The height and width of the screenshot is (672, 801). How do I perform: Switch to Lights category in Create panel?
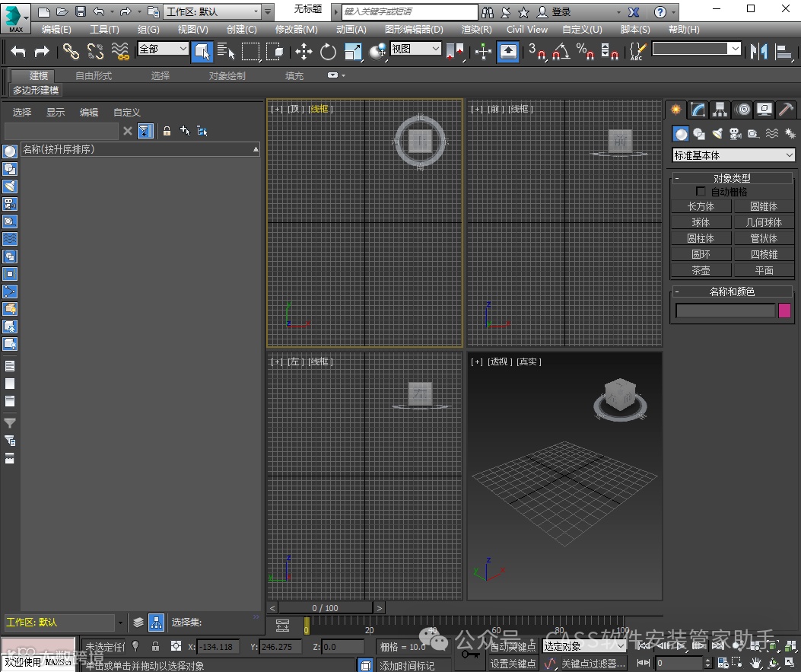(717, 134)
